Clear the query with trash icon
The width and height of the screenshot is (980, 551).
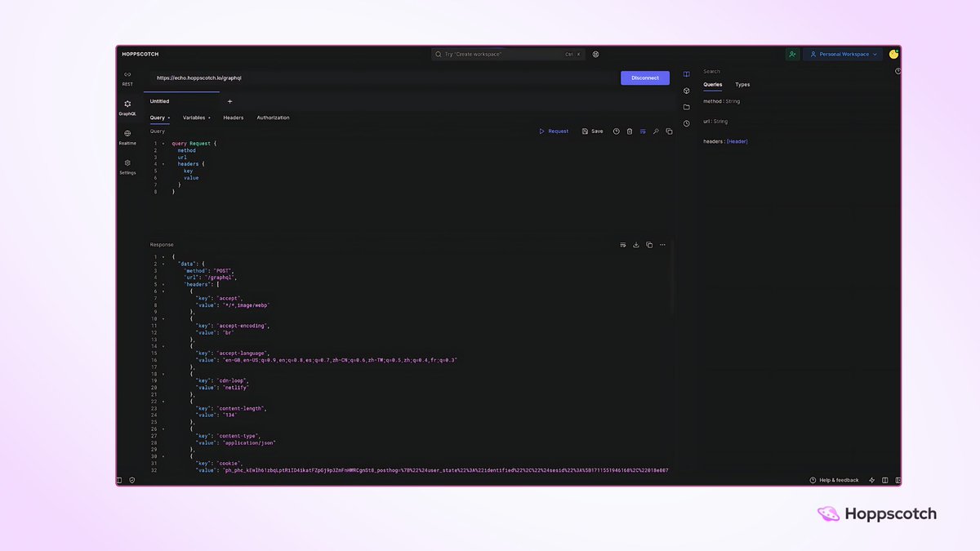[630, 131]
